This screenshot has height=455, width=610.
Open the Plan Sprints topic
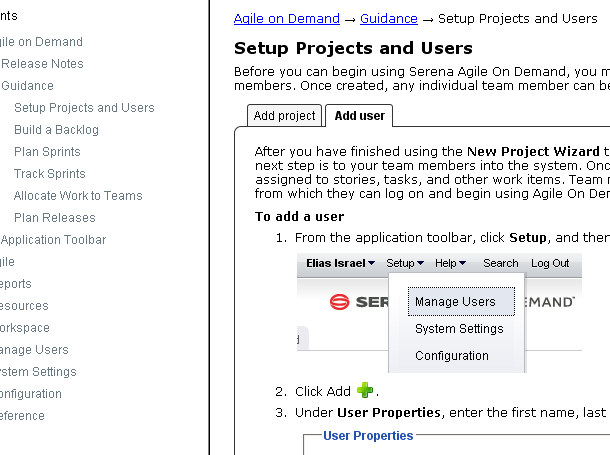click(x=47, y=152)
